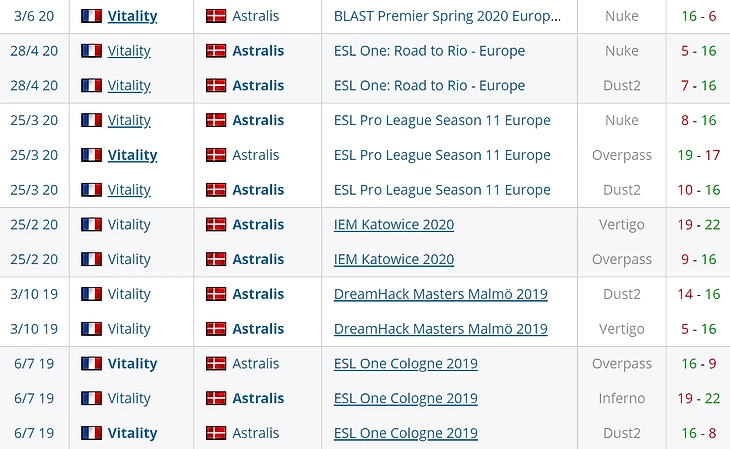
Task: Click French flag in Overpass 19 - 17 row
Action: click(x=91, y=155)
